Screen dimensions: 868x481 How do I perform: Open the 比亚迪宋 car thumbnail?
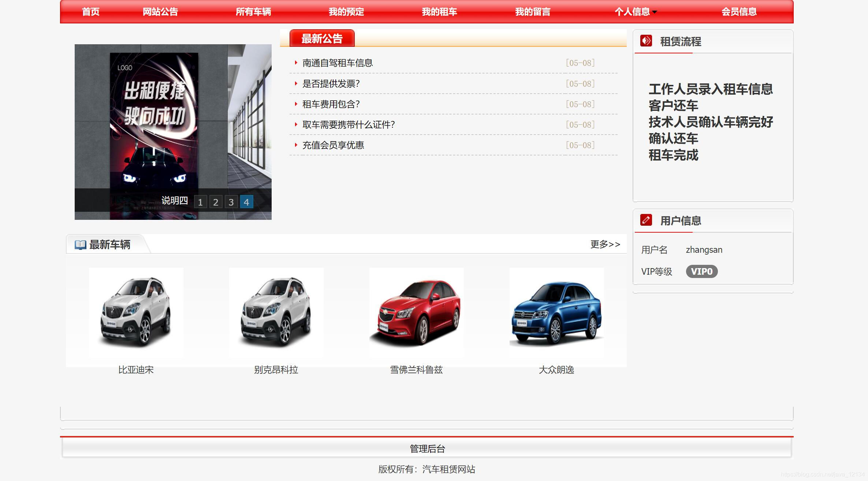(136, 313)
